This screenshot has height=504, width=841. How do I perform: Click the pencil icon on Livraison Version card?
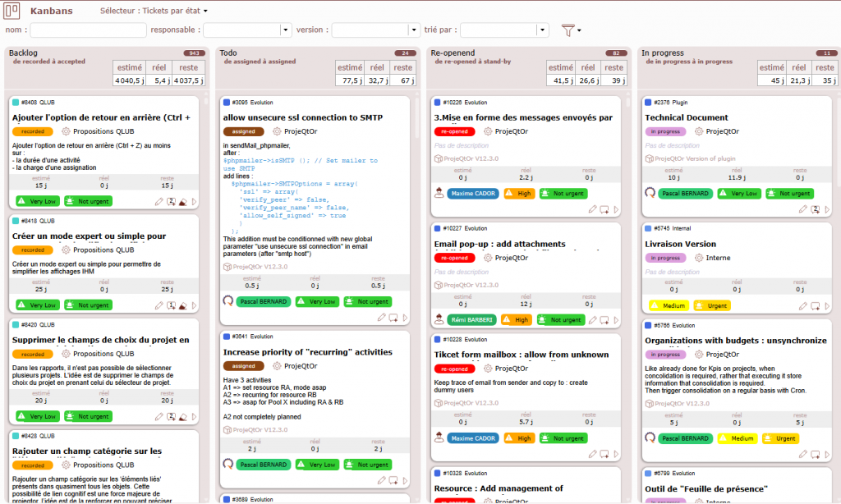coord(803,305)
